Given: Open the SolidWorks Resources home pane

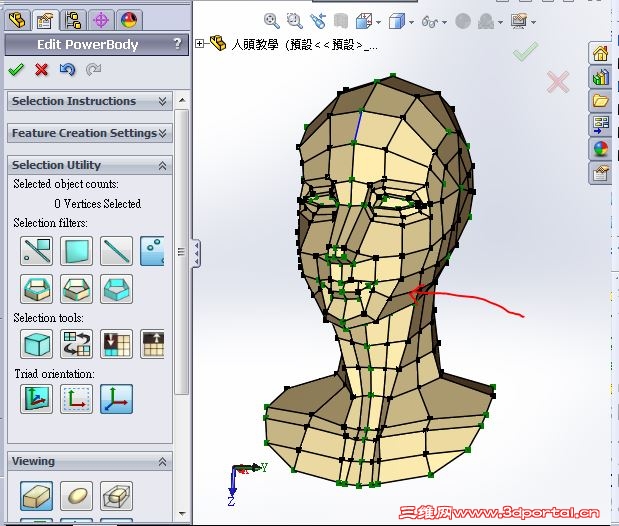Looking at the screenshot, I should (x=600, y=53).
